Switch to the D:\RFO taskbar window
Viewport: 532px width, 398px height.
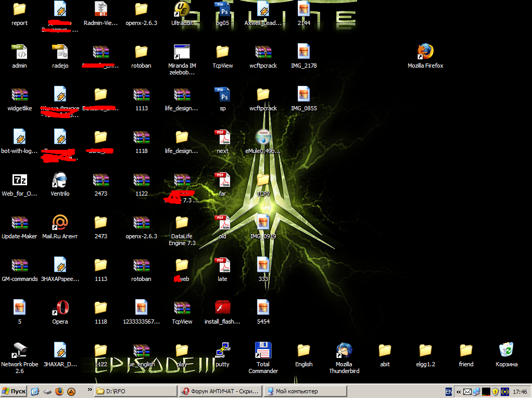(134, 391)
